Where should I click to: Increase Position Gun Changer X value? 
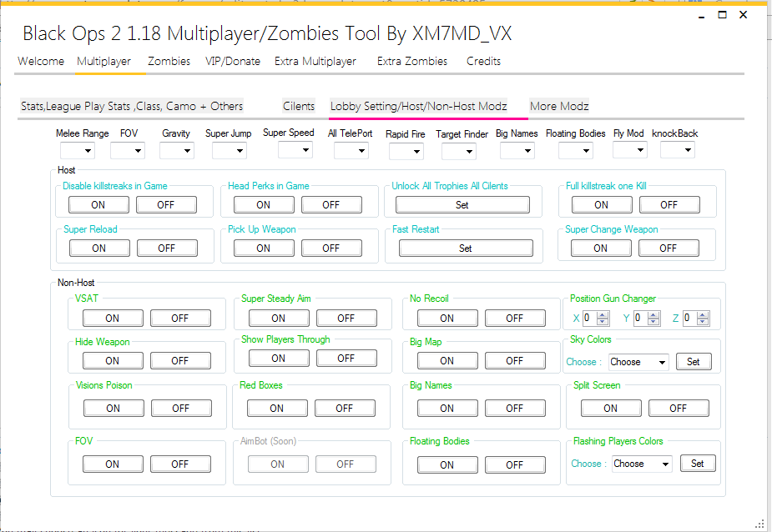click(603, 315)
